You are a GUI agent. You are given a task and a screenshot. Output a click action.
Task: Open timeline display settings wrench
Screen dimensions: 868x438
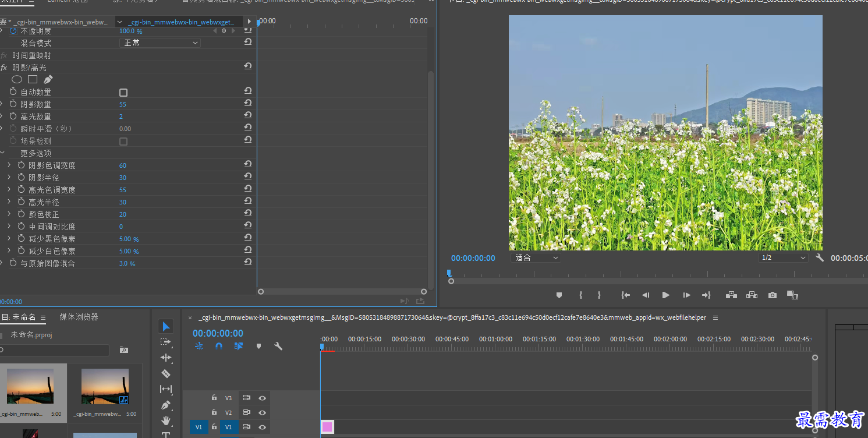coord(278,346)
